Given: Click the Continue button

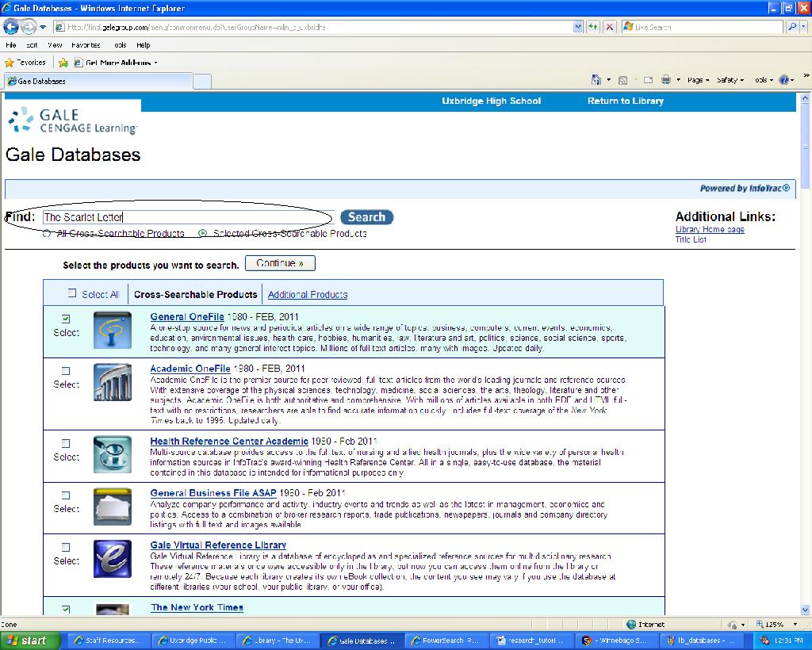Looking at the screenshot, I should (280, 263).
